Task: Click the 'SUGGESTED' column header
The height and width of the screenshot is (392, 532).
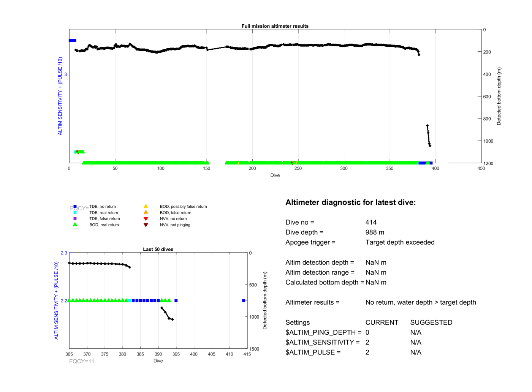Action: [431, 322]
